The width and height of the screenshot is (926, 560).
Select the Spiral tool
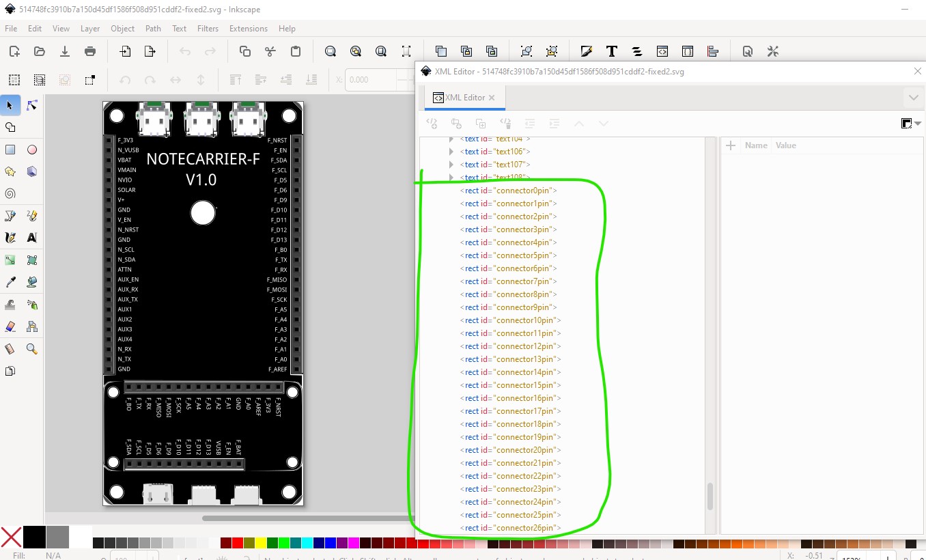click(10, 194)
